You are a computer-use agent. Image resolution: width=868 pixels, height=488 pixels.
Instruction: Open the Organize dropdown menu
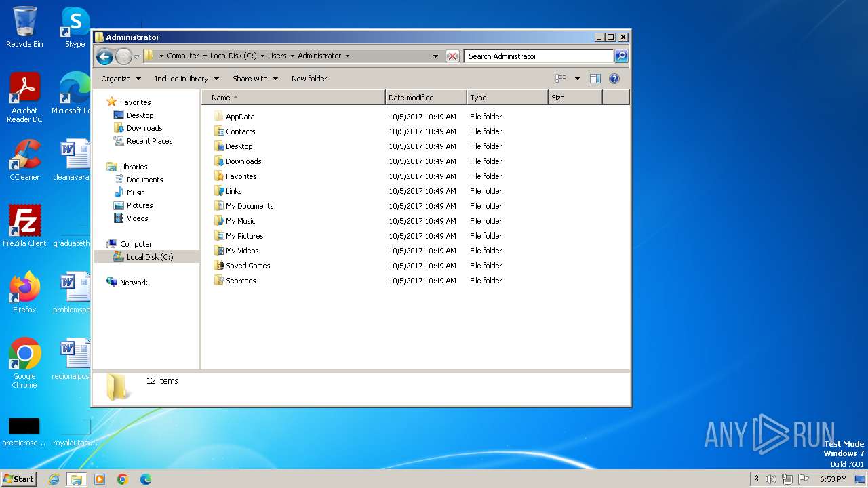(x=121, y=79)
